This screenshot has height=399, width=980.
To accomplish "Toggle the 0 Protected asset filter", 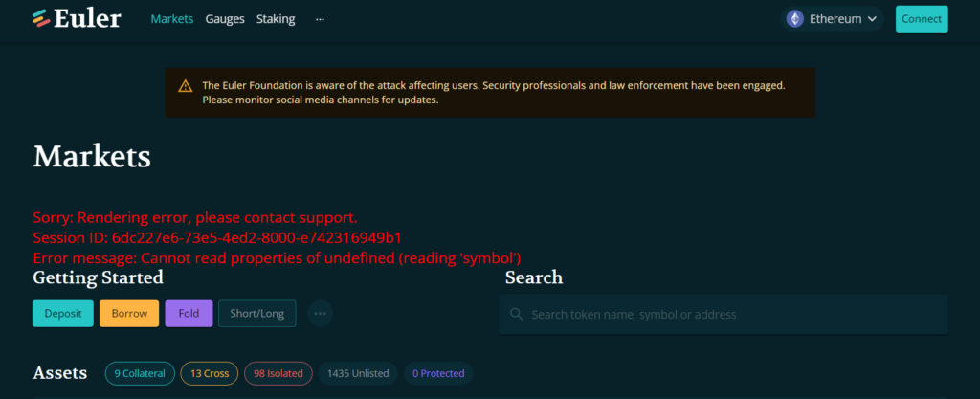I will tap(438, 373).
